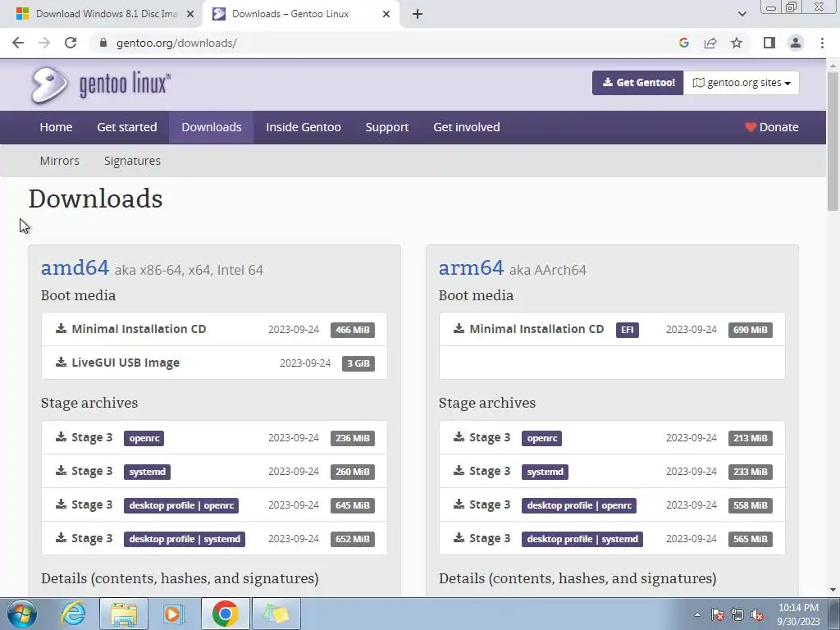This screenshot has width=840, height=630.
Task: Launch Internet Explorer from taskbar
Action: click(x=72, y=614)
